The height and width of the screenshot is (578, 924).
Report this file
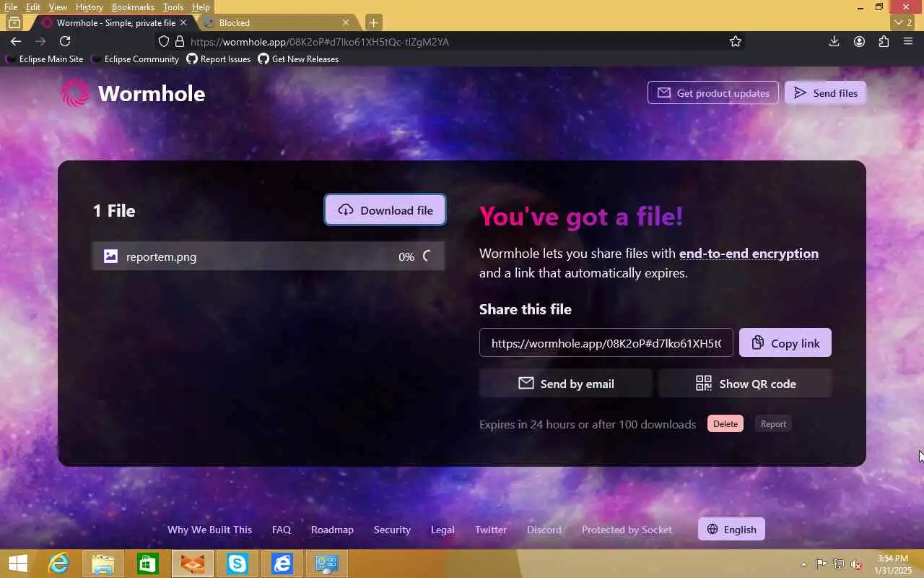click(x=773, y=424)
